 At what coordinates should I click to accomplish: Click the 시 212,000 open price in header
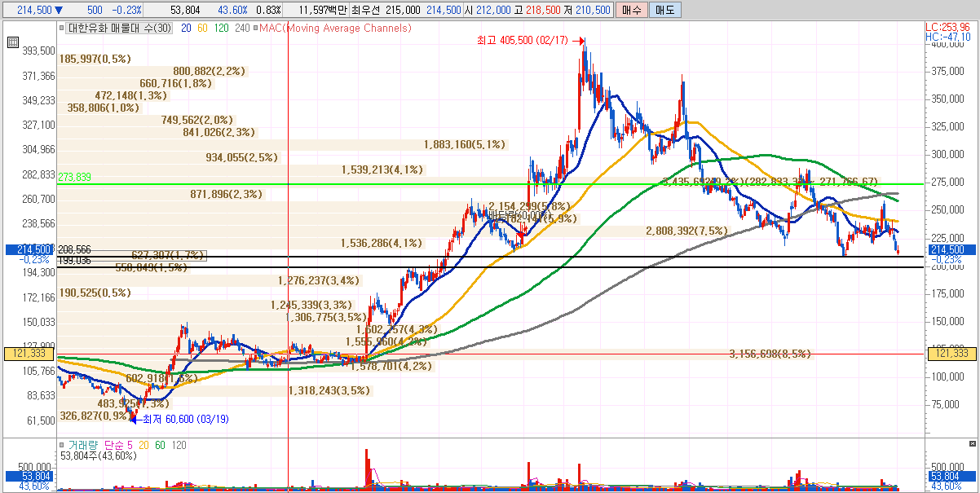(488, 10)
